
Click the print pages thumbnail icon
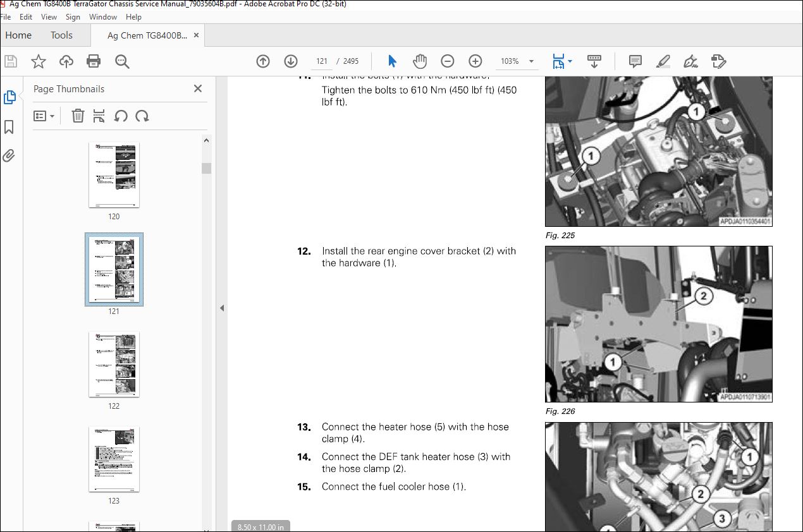99,116
